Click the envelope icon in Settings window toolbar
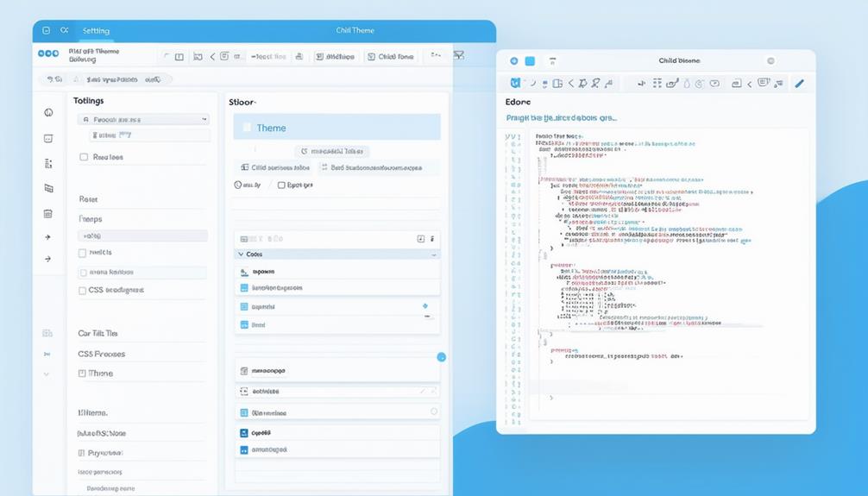The height and width of the screenshot is (496, 868). pyautogui.click(x=459, y=56)
